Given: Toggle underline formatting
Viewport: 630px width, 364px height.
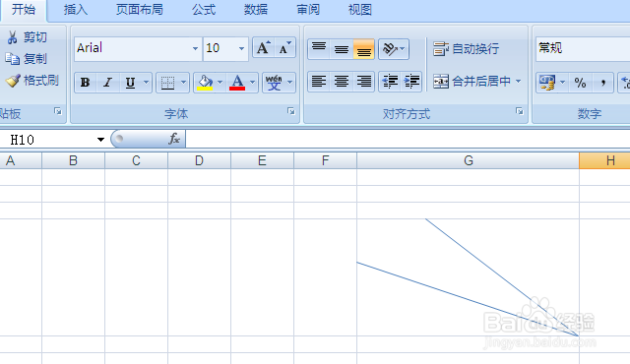Looking at the screenshot, I should 130,83.
